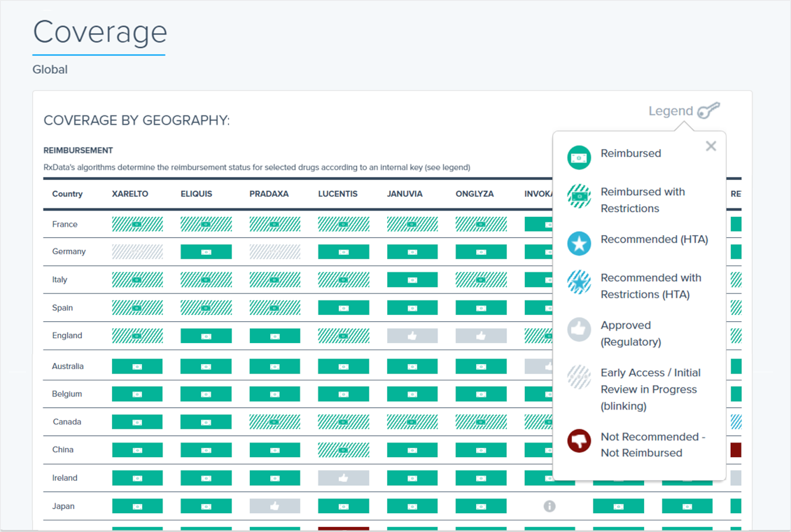Click the Reimbursed legend icon
The width and height of the screenshot is (791, 532).
coord(579,157)
